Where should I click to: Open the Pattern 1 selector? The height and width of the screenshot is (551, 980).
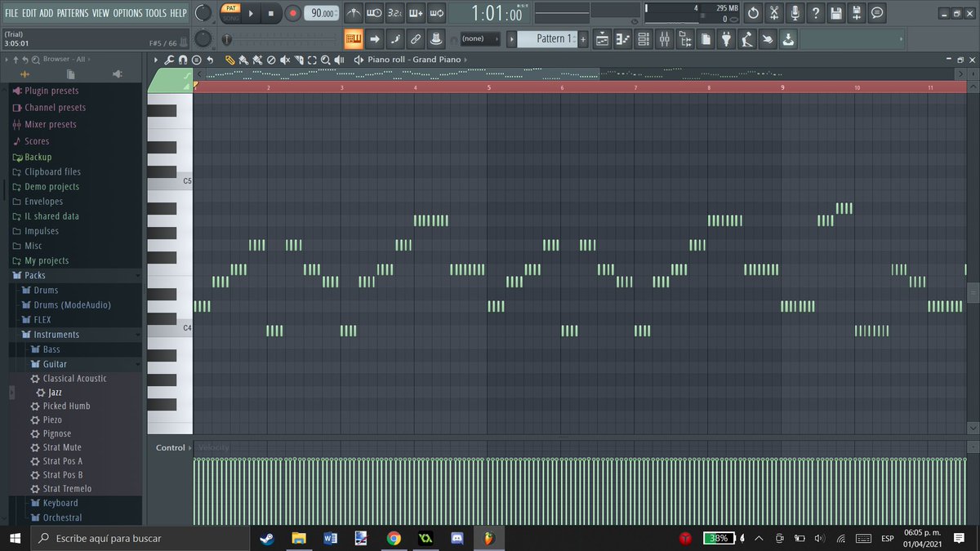pyautogui.click(x=549, y=38)
